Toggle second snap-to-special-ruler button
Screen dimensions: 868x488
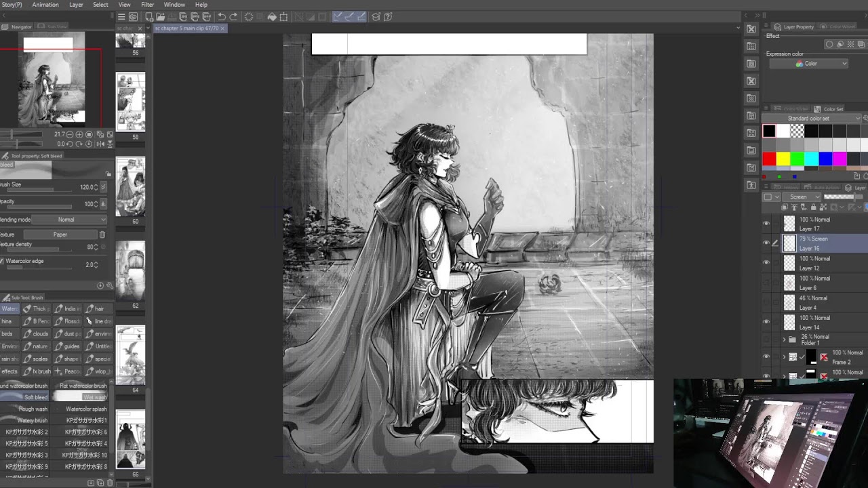click(350, 17)
